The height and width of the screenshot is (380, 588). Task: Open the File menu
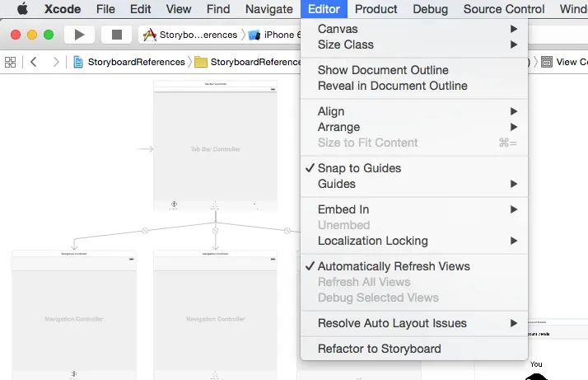(105, 9)
